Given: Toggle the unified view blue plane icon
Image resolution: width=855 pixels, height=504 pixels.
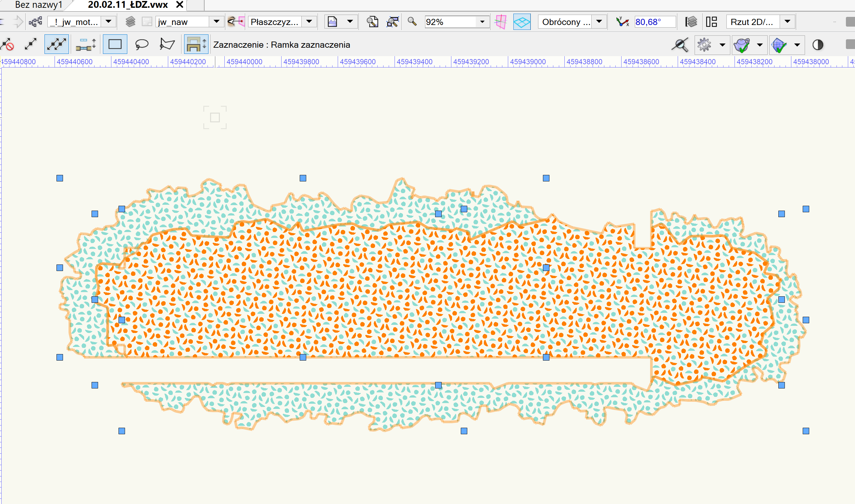Looking at the screenshot, I should point(522,22).
